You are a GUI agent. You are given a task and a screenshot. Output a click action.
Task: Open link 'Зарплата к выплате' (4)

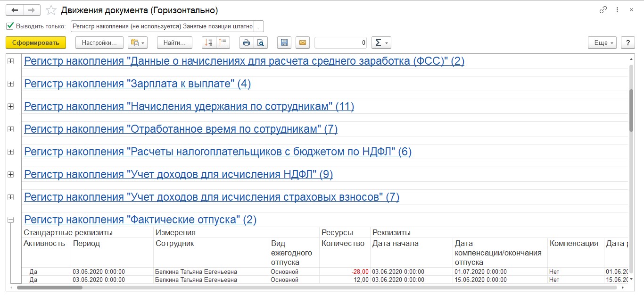[x=137, y=84]
